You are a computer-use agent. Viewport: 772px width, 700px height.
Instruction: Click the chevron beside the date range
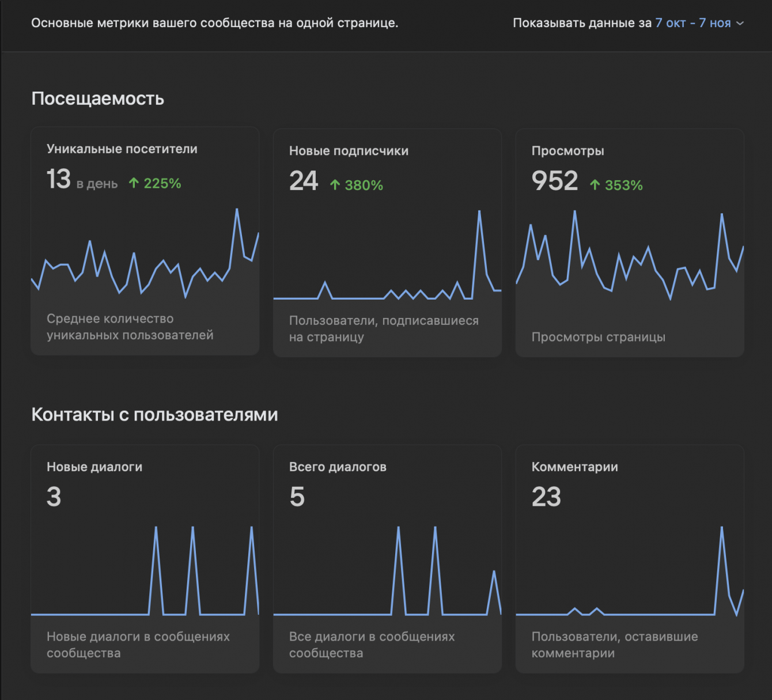740,24
